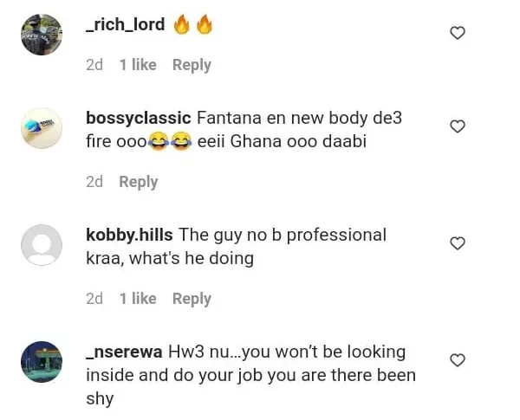
Task: Reply to _rich_lord's comment
Action: tap(192, 65)
